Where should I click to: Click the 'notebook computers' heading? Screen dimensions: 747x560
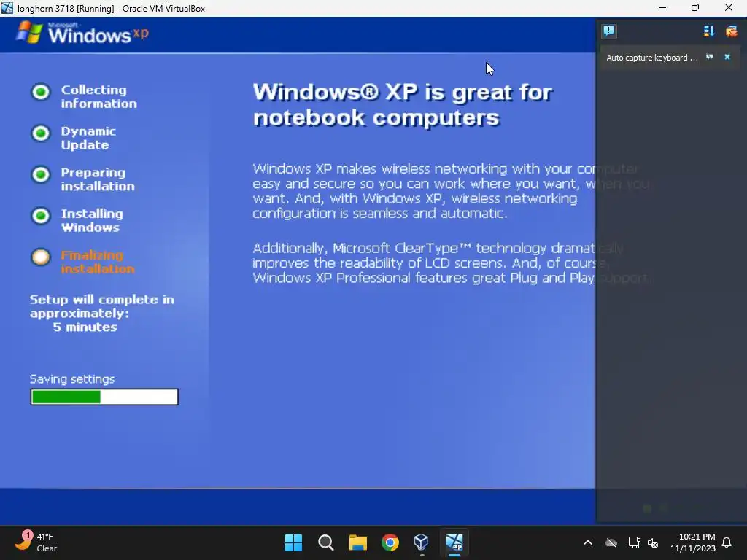coord(376,117)
